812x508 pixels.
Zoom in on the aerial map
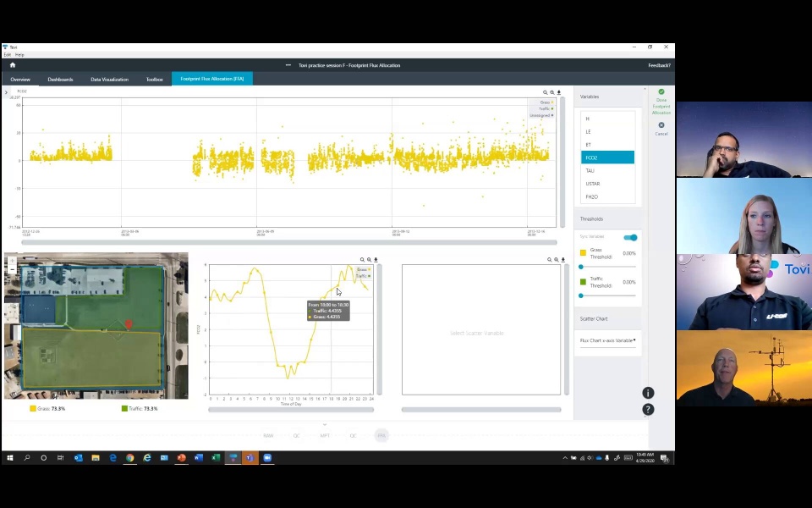tap(12, 262)
